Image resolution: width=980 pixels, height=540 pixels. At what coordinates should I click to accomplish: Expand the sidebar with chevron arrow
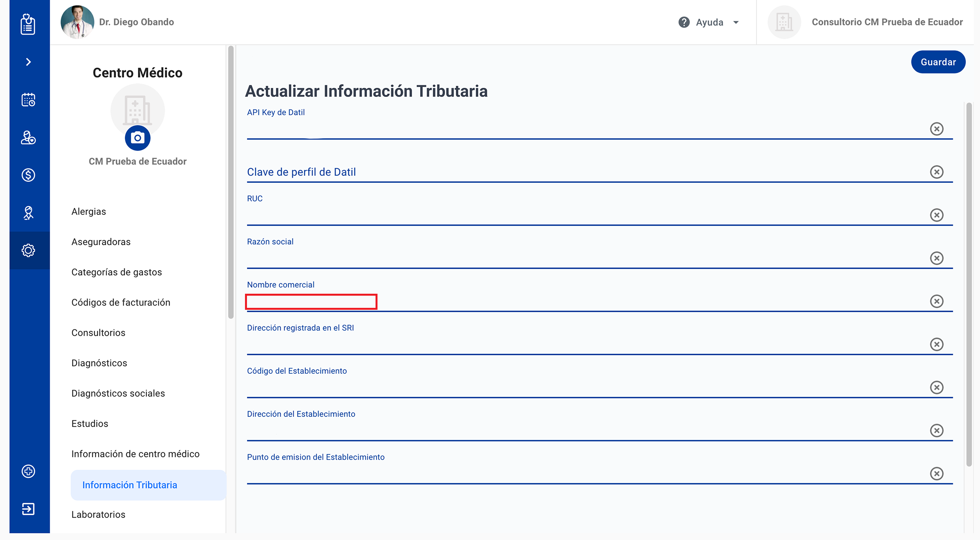coord(28,62)
